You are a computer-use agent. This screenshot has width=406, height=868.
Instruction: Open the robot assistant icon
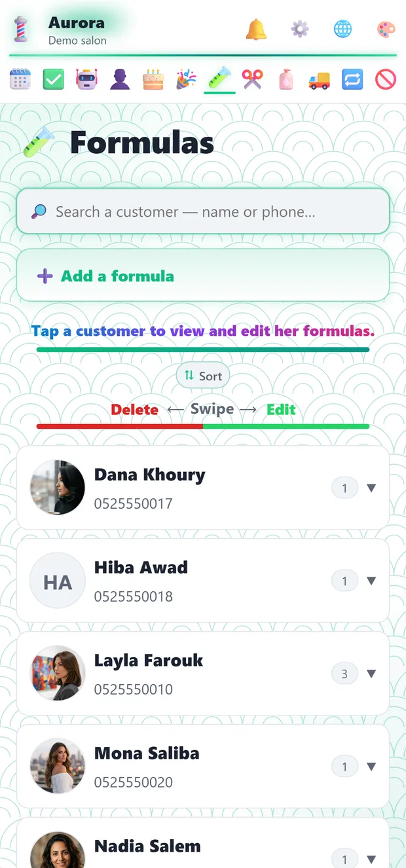point(87,79)
